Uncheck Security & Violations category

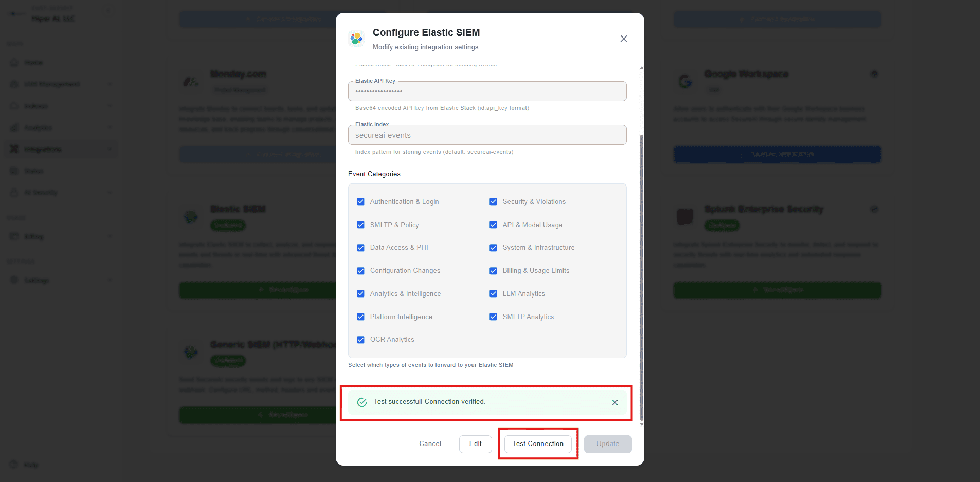(x=493, y=202)
